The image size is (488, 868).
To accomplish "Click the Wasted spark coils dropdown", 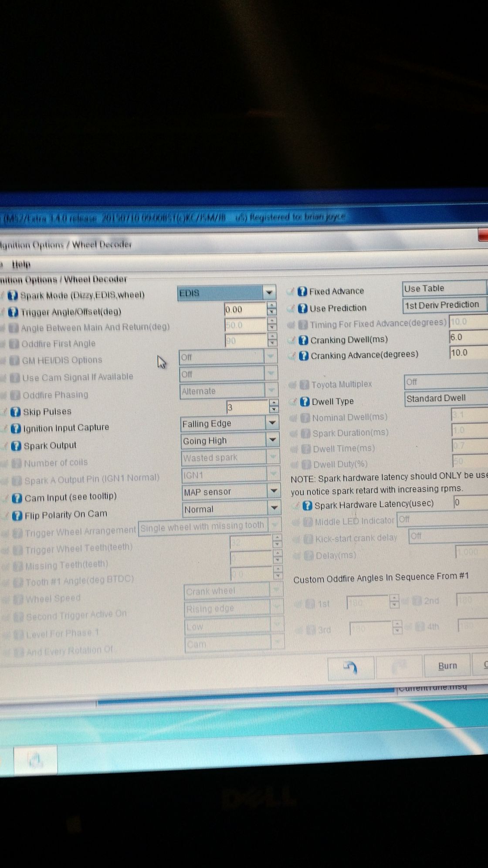I will point(230,458).
